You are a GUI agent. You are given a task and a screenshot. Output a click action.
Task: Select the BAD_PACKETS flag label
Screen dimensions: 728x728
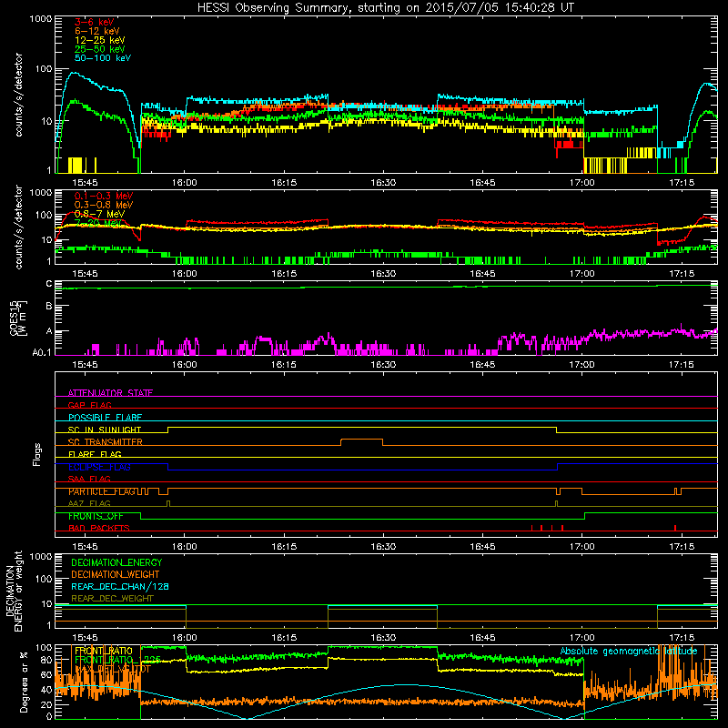99,528
